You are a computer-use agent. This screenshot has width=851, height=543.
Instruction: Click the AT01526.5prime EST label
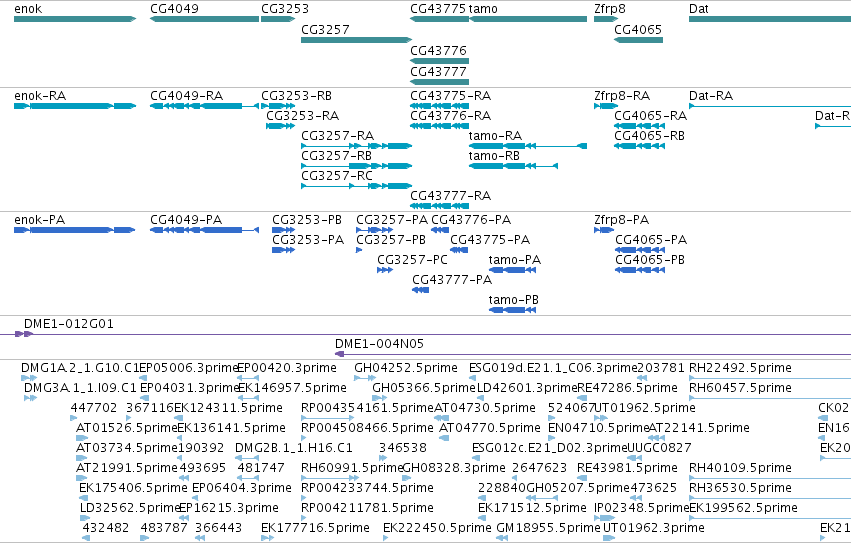coord(127,428)
